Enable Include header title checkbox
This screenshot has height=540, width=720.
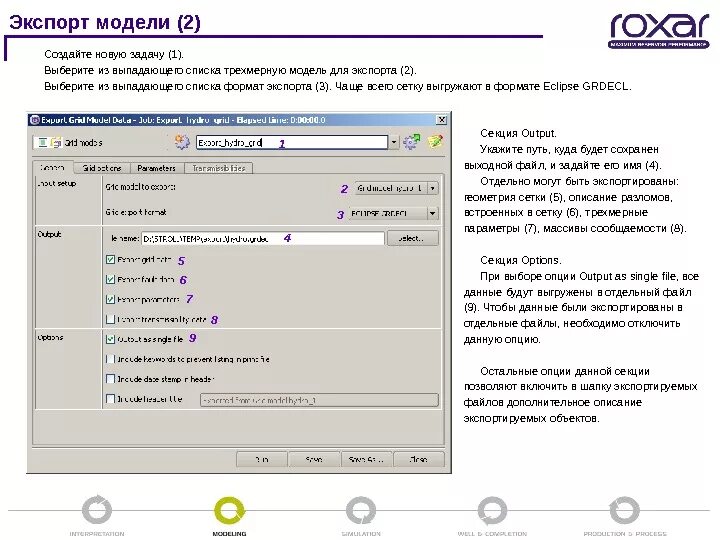pyautogui.click(x=110, y=399)
